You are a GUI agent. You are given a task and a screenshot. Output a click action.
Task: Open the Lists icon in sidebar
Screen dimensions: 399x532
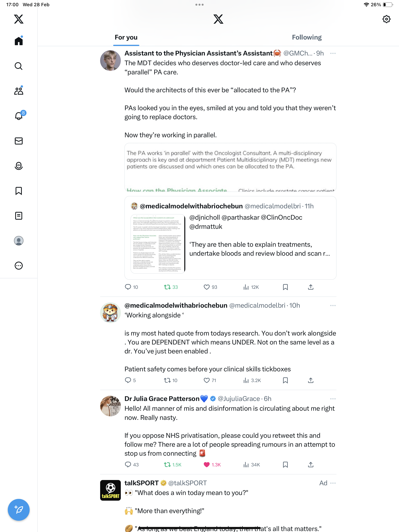19,216
